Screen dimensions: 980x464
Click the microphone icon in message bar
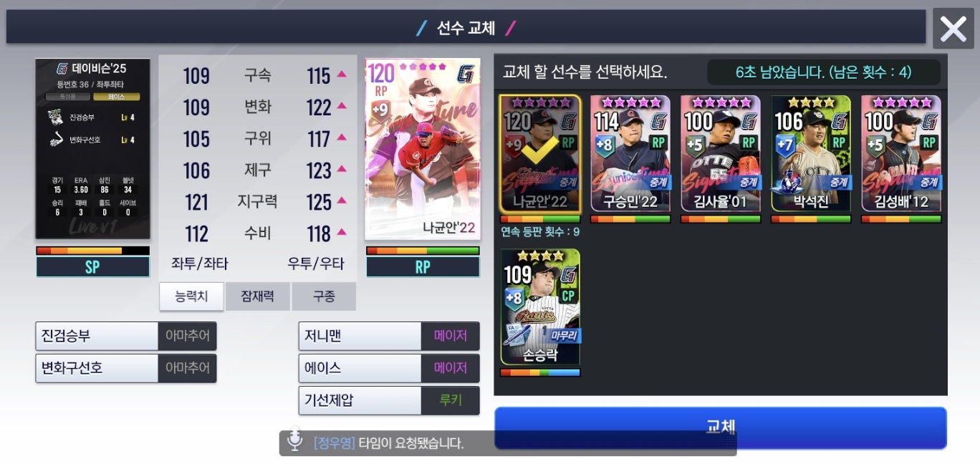point(294,440)
